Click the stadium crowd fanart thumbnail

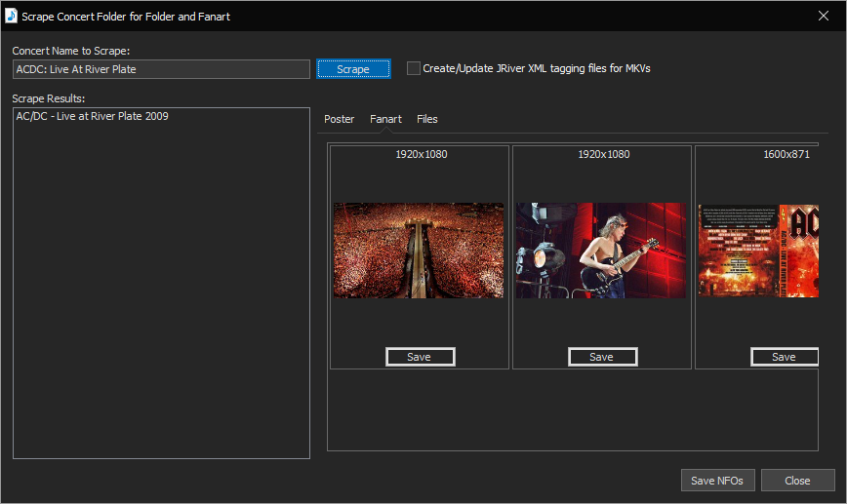[x=419, y=251]
